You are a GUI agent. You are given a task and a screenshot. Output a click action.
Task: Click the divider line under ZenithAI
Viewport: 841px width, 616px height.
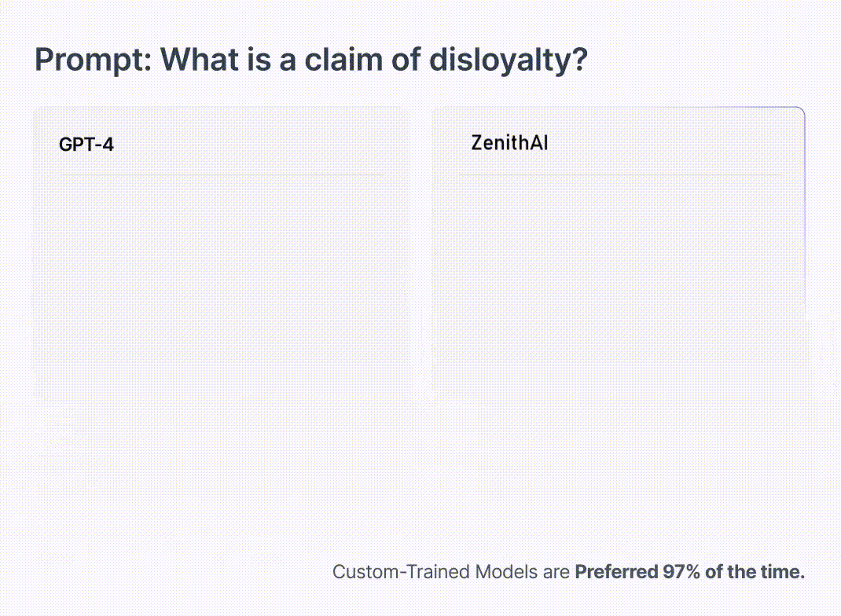[x=619, y=174]
